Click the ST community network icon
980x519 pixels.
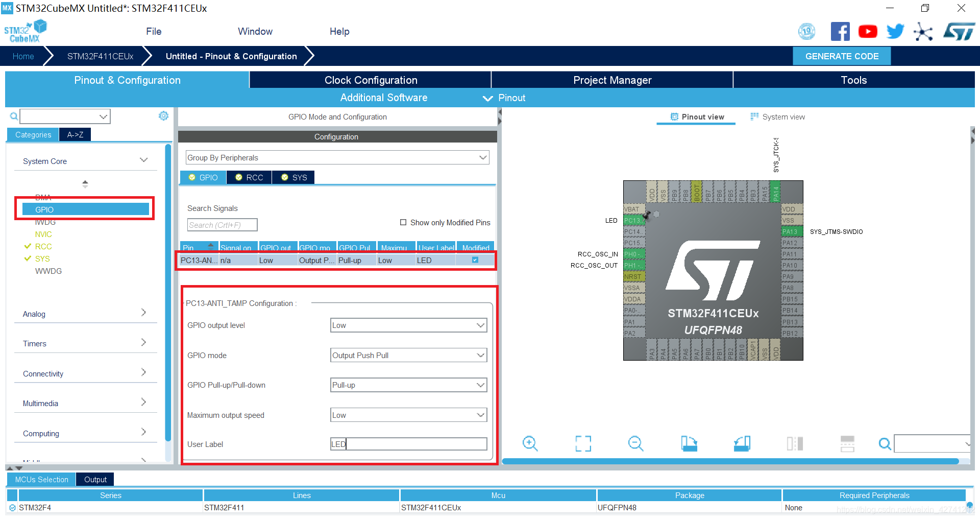coord(923,32)
